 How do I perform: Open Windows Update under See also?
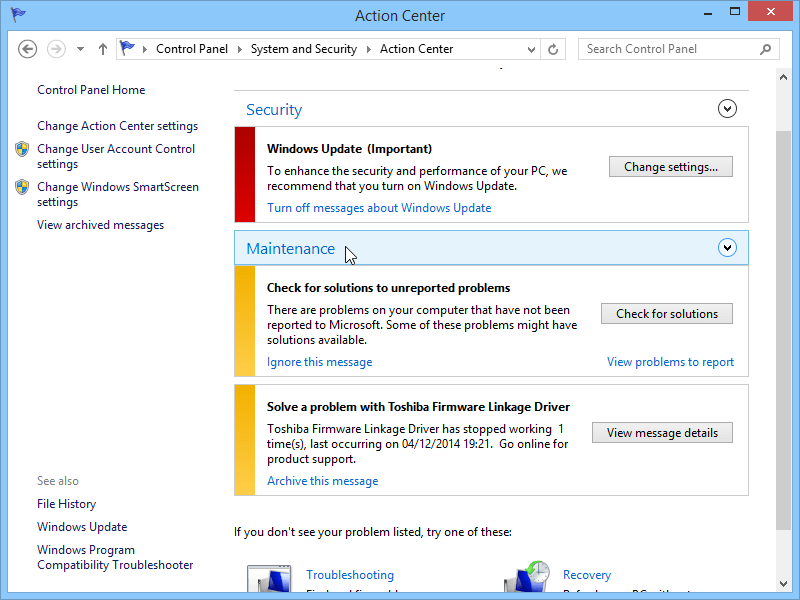click(82, 527)
